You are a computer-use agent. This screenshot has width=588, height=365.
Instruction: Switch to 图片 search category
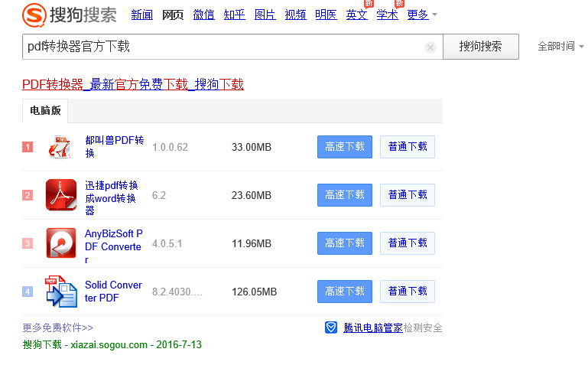point(265,15)
